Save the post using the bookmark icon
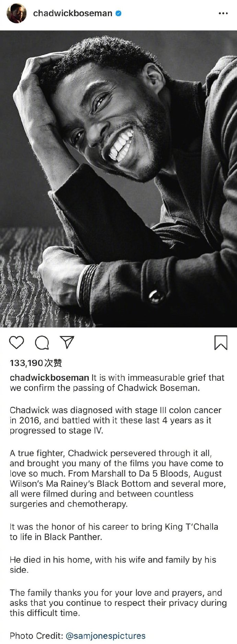This screenshot has width=237, height=644. pos(221,343)
